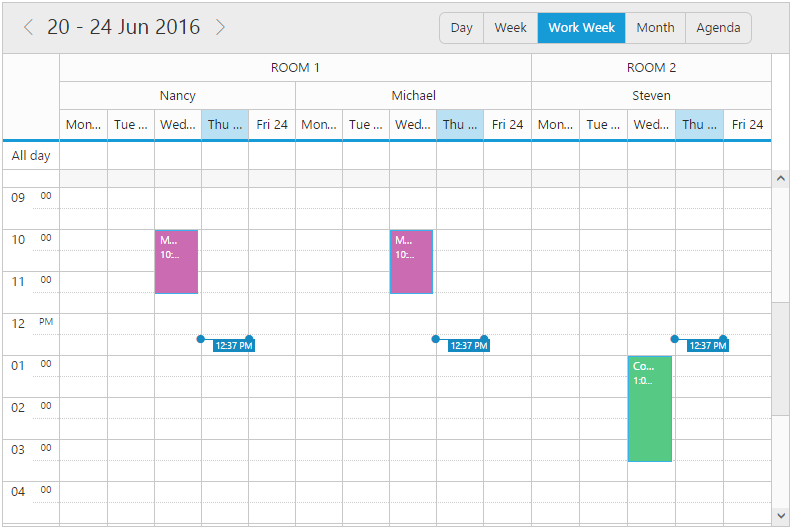Open Nancy's pink Wednesday appointment
793x530 pixels.
pyautogui.click(x=176, y=262)
